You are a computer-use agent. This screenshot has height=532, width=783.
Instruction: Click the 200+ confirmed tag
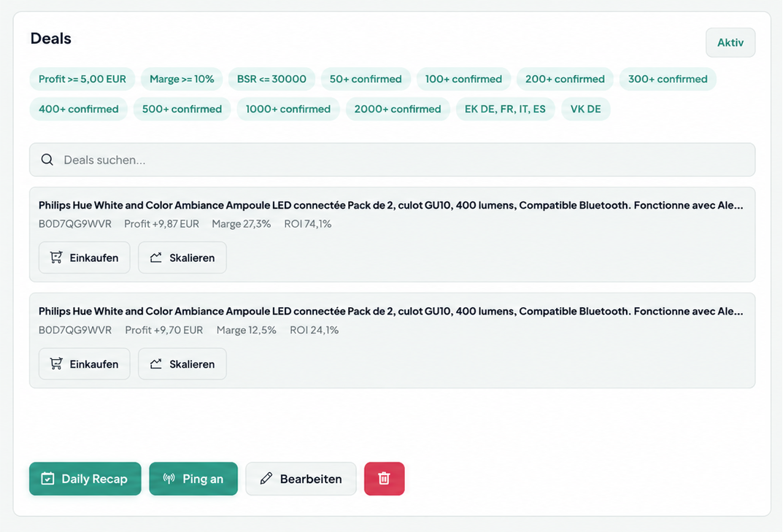565,79
